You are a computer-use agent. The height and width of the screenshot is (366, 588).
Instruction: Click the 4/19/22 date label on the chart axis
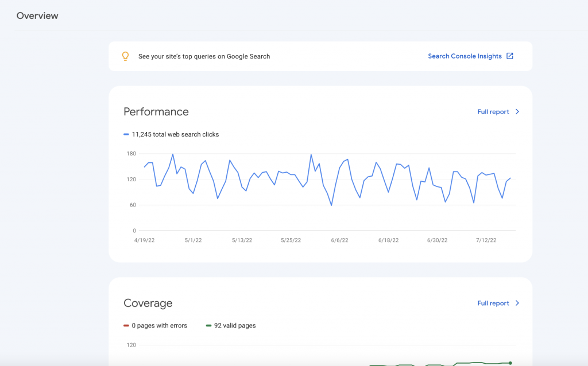pyautogui.click(x=144, y=240)
